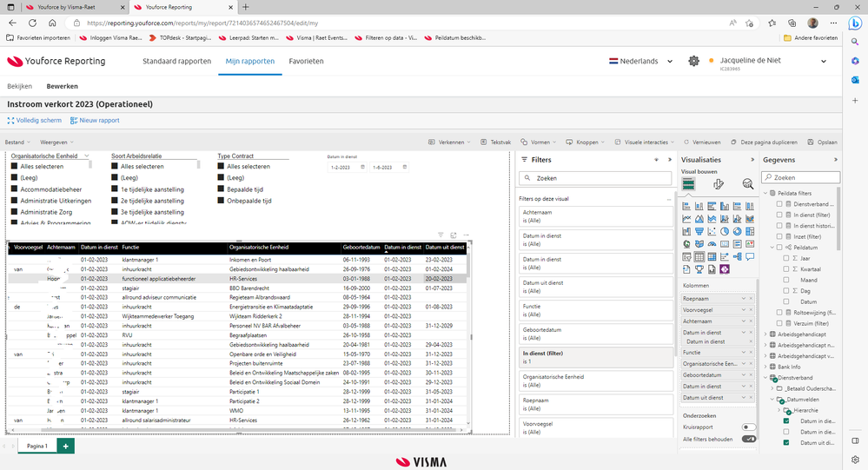The width and height of the screenshot is (868, 470).
Task: Click the Volledig scherm link
Action: [35, 120]
